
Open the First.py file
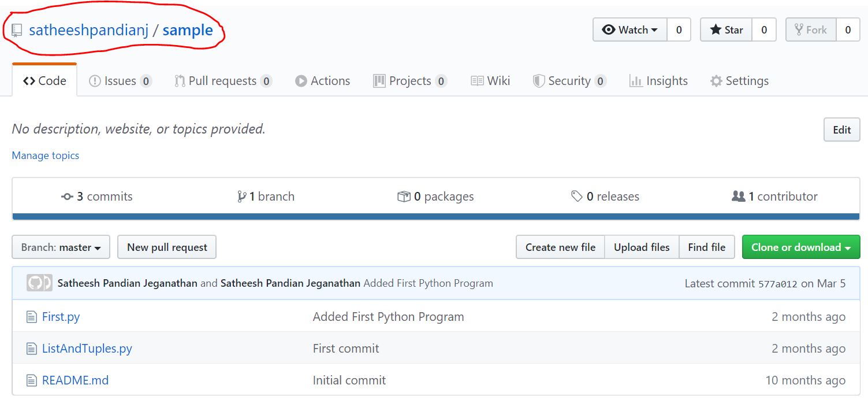[x=61, y=317]
